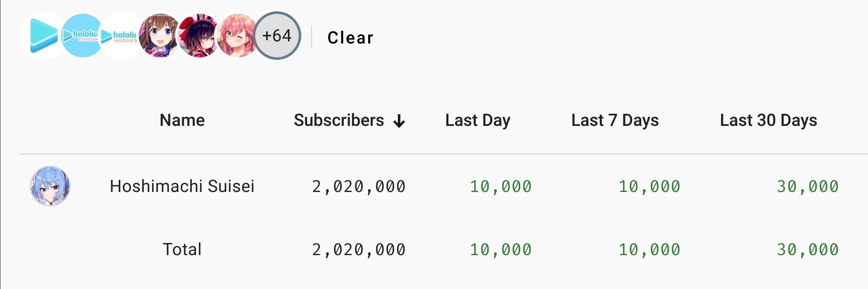Open the Hoshimachi Suisei channel name link
868x289 pixels.
point(182,186)
